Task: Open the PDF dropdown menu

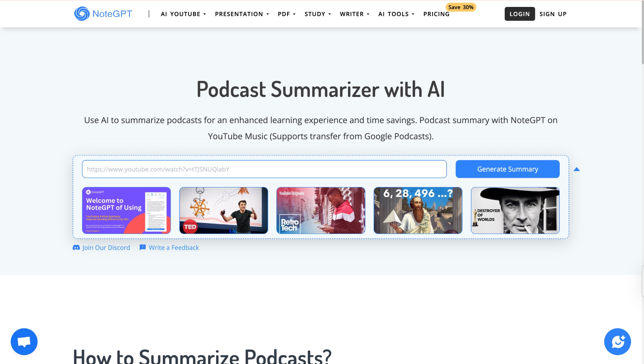Action: pos(286,14)
